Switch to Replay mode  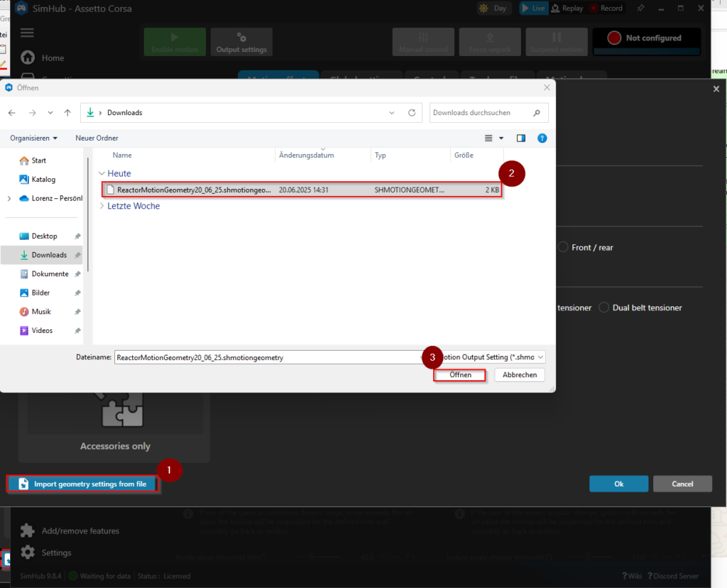tap(567, 9)
